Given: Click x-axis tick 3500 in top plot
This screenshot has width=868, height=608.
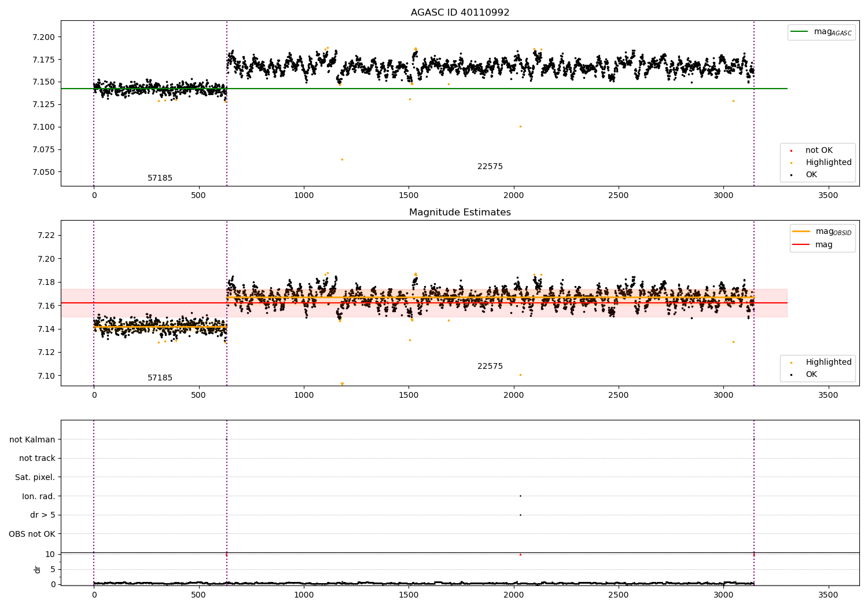Looking at the screenshot, I should pos(828,196).
